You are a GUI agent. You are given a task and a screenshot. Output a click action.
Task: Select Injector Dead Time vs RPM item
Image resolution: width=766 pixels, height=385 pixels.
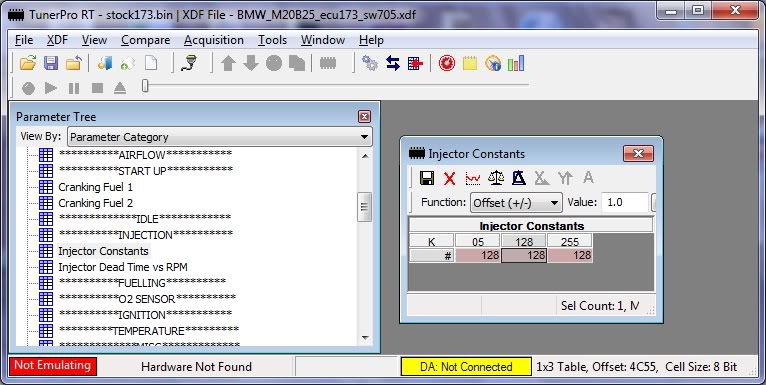point(123,267)
